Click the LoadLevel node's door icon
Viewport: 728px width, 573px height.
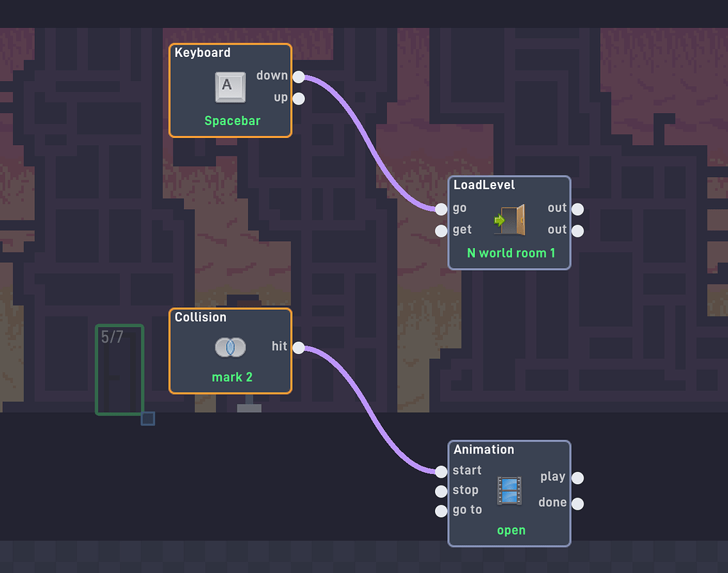510,220
